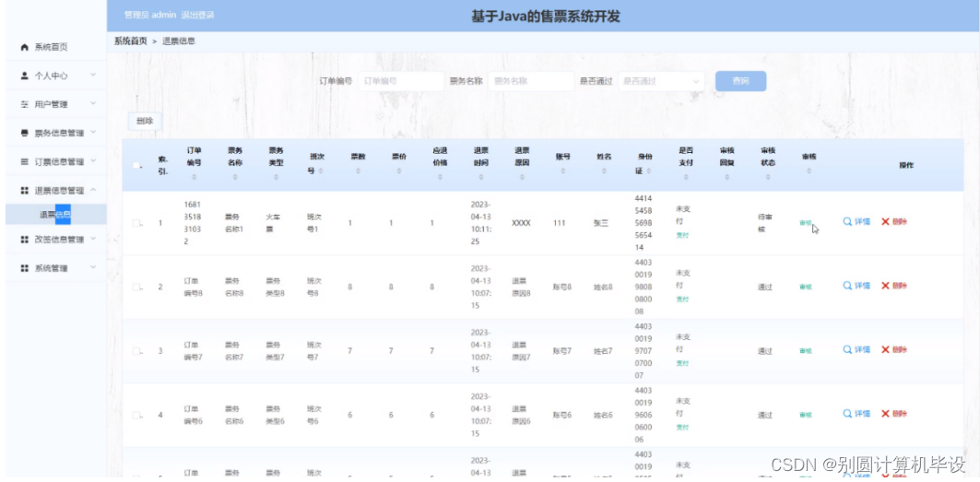The width and height of the screenshot is (980, 482).
Task: Click the grid icon beside 系统管理
Action: click(x=24, y=268)
